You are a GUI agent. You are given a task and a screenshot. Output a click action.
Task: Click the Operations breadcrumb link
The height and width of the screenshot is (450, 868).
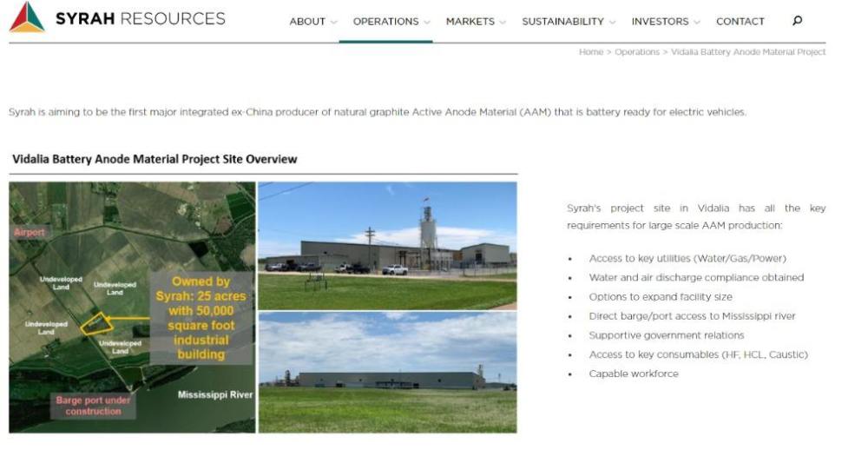(x=637, y=52)
